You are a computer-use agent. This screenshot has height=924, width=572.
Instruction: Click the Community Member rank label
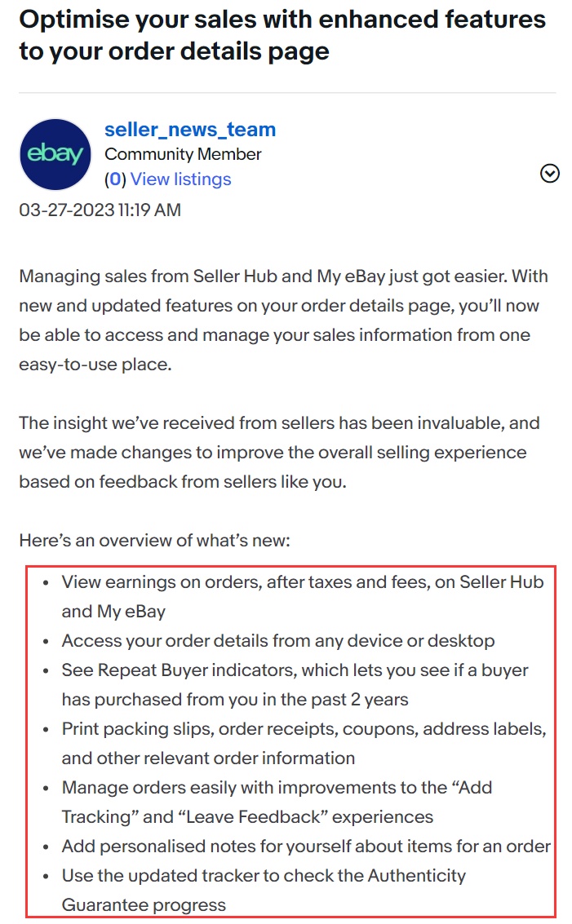click(183, 154)
